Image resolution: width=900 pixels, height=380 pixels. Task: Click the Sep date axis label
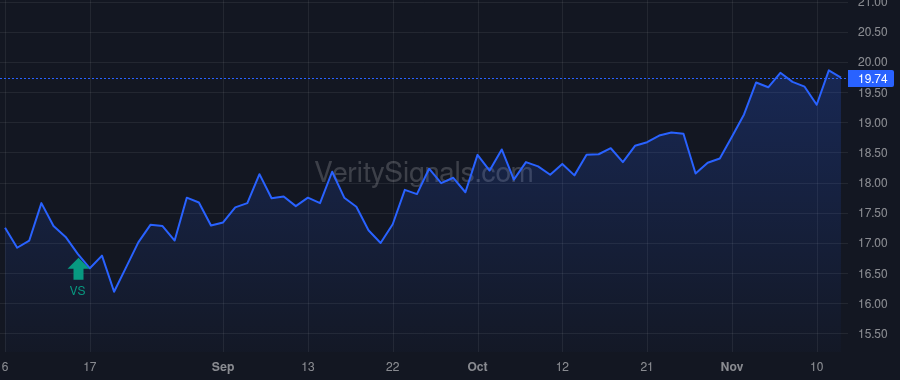223,367
